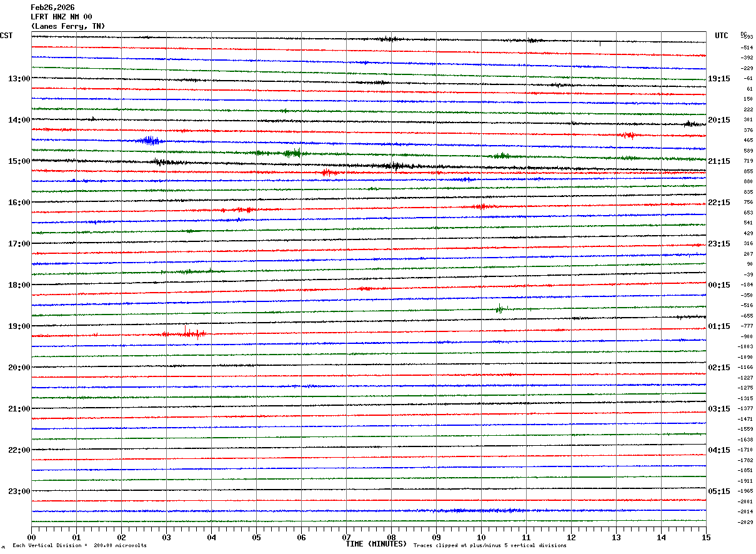Click the x-axis minute label 09
756x554 pixels.
pyautogui.click(x=436, y=537)
